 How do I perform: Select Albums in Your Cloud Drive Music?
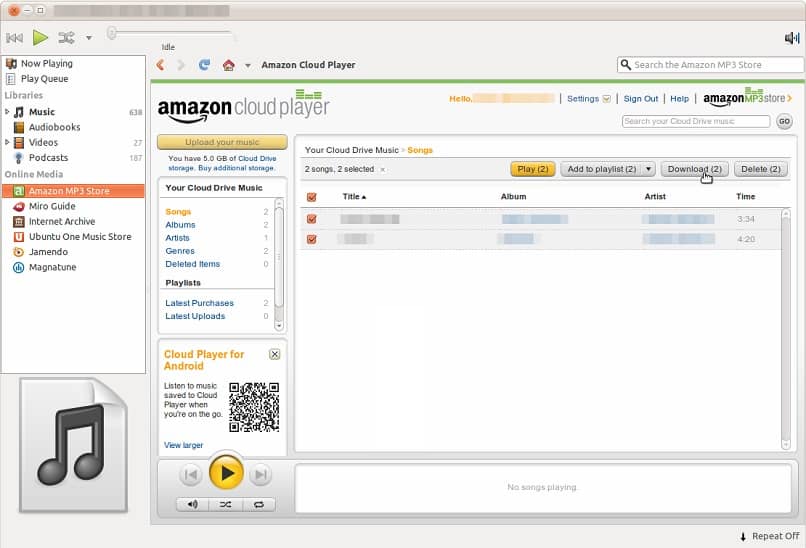pyautogui.click(x=180, y=225)
